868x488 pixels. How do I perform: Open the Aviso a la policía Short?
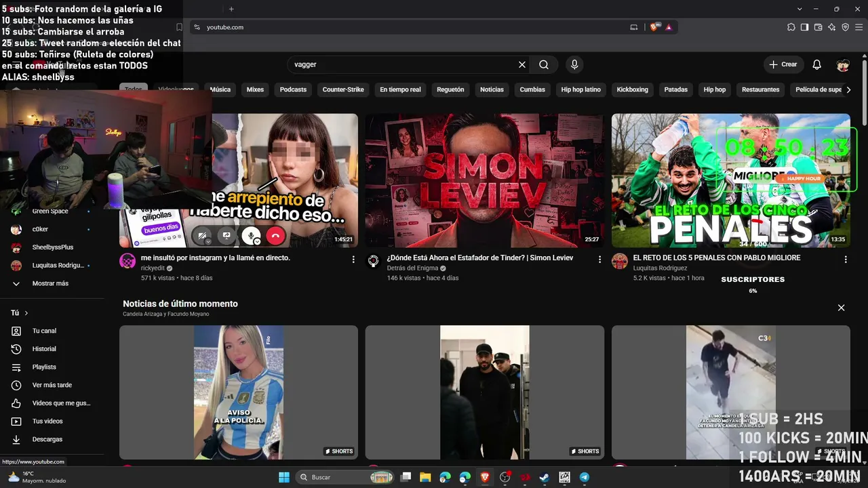(x=239, y=392)
